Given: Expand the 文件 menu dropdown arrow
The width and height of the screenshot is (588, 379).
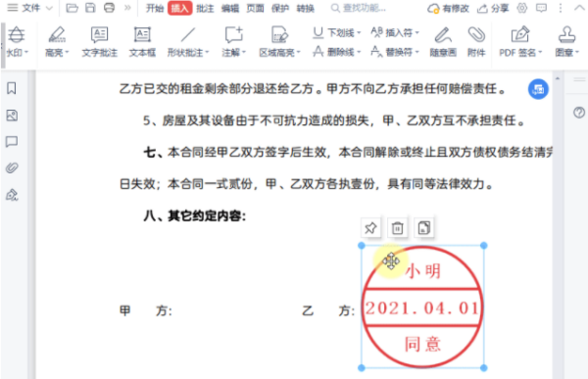Looking at the screenshot, I should (49, 8).
